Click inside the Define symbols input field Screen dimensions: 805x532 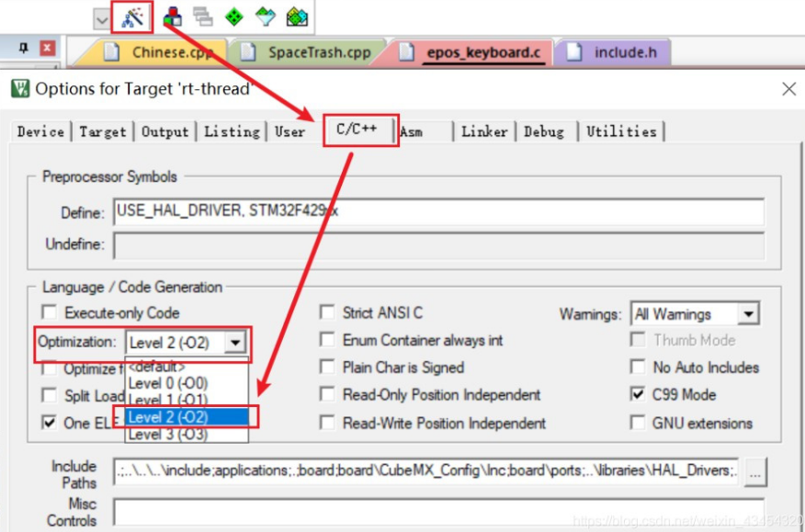coord(368,211)
